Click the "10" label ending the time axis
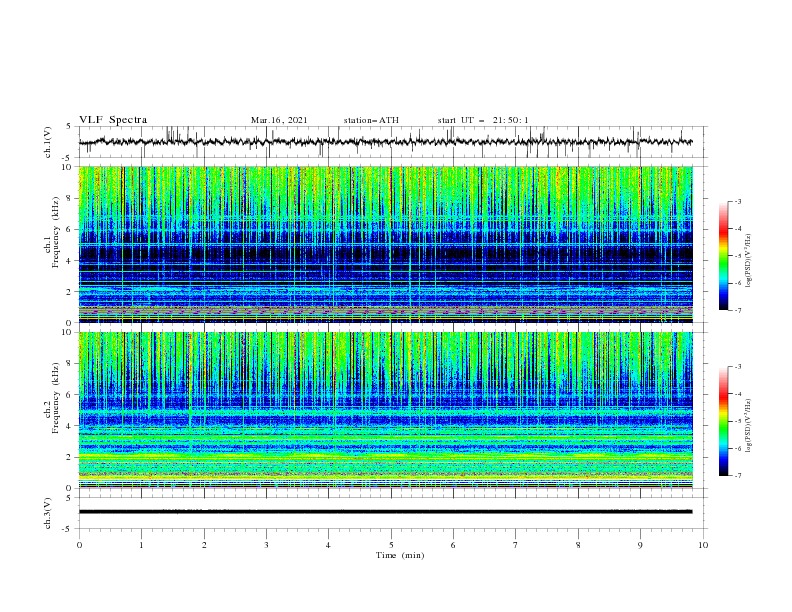792x612 pixels. [703, 545]
